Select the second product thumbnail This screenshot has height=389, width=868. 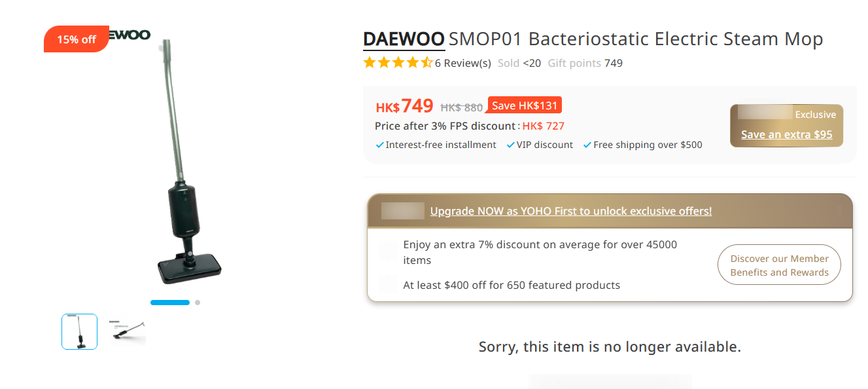(126, 331)
